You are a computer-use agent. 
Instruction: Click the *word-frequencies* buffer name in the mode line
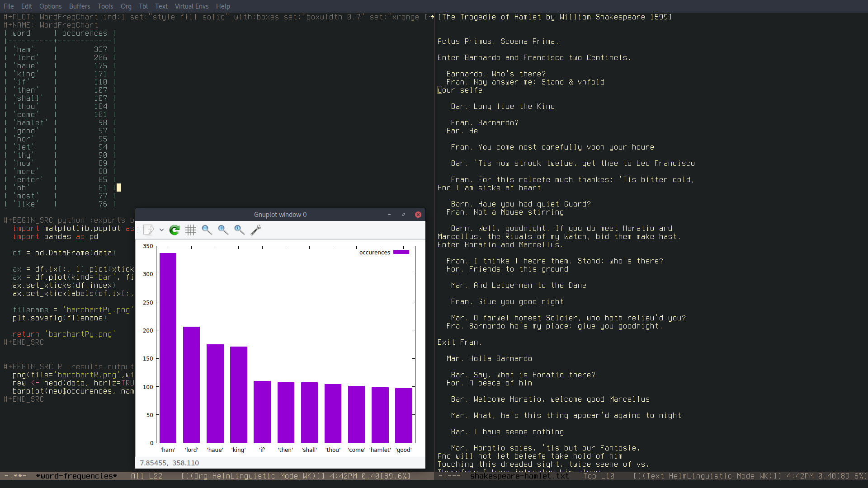pos(76,476)
